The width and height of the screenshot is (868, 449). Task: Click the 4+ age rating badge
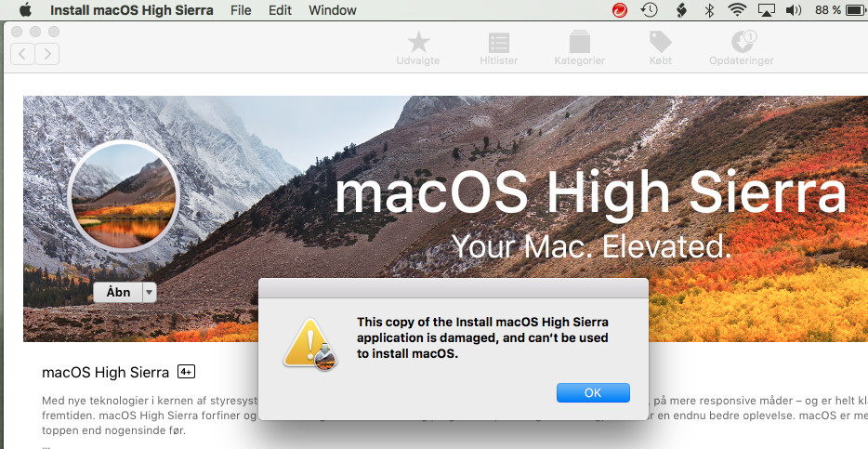pyautogui.click(x=186, y=372)
